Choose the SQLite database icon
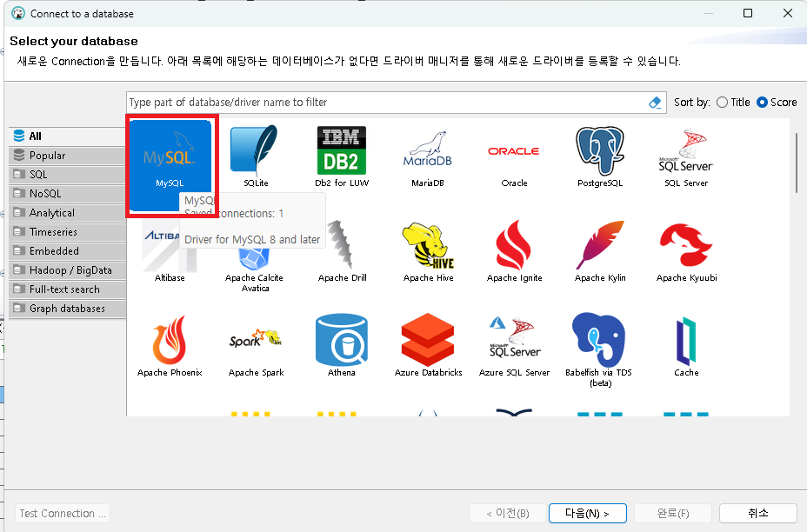This screenshot has height=532, width=807. click(256, 156)
